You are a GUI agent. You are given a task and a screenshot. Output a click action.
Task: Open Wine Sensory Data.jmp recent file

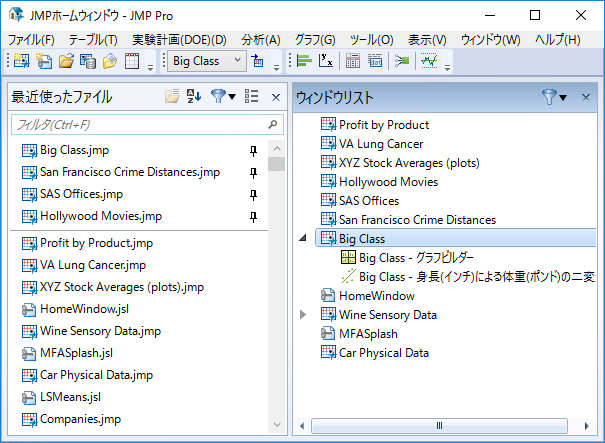[91, 331]
